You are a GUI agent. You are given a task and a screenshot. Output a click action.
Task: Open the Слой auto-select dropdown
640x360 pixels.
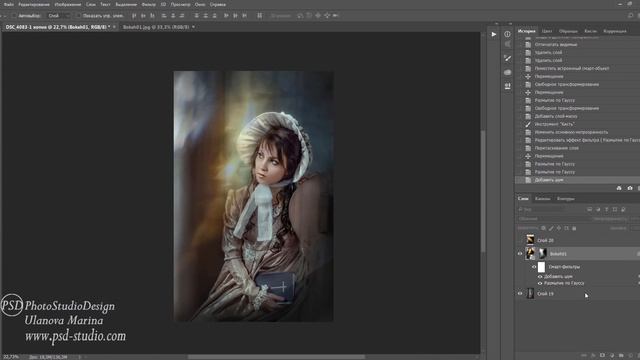(x=59, y=16)
